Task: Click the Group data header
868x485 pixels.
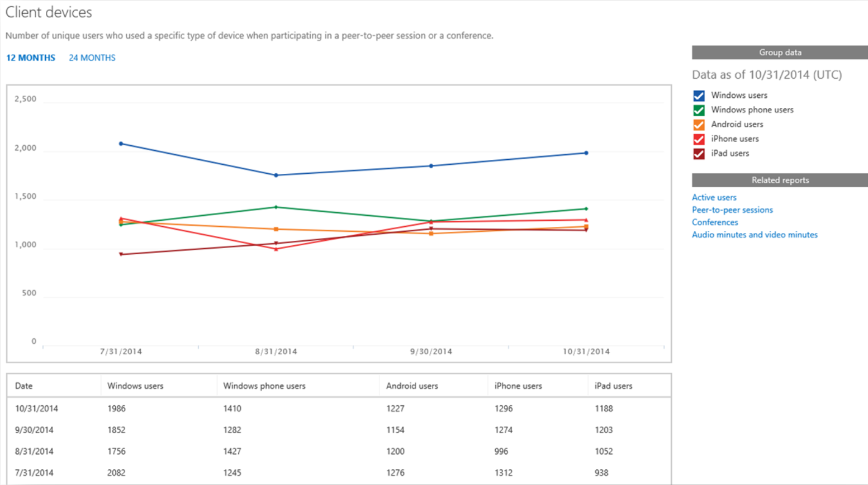Action: point(780,53)
